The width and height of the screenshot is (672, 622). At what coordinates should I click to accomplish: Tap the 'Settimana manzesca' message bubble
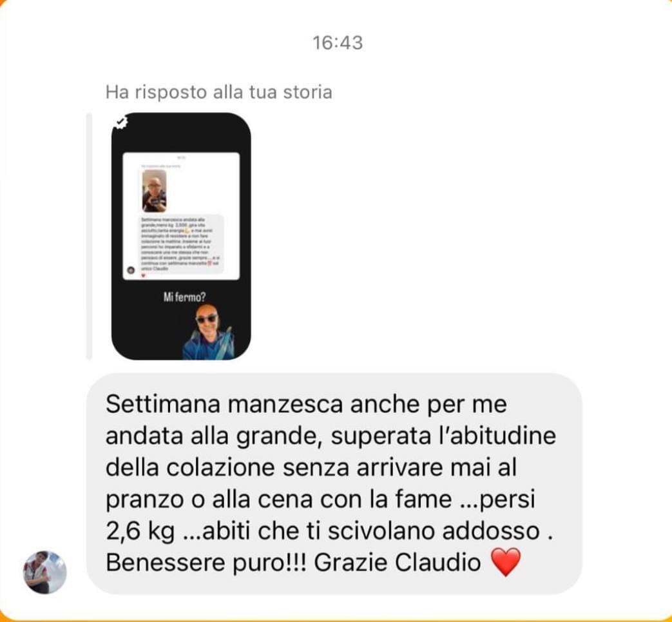click(334, 483)
